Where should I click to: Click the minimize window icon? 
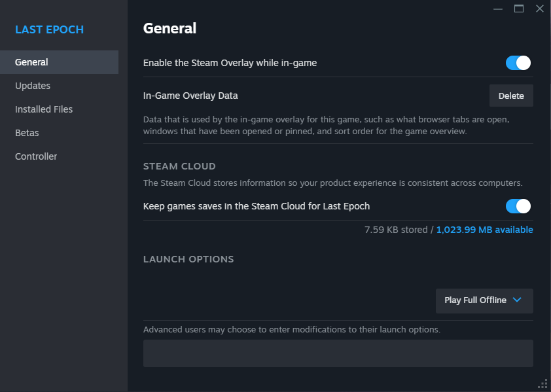[498, 9]
